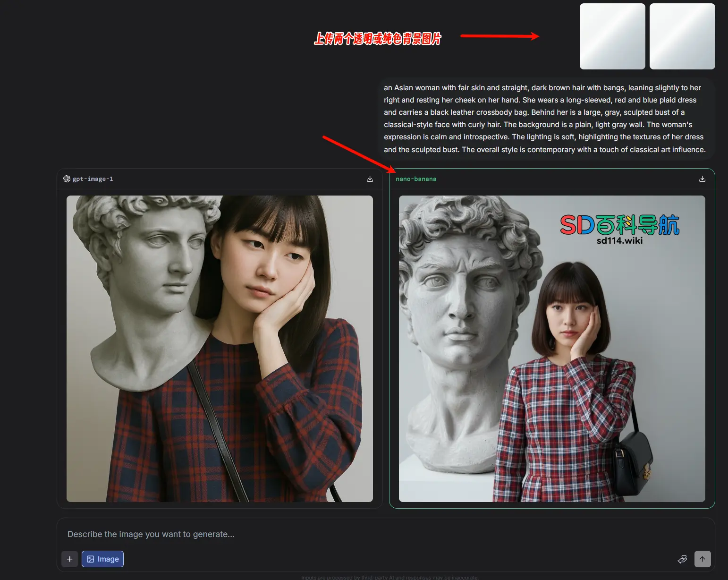Select the gpt-image-1 model label
This screenshot has width=728, height=580.
93,179
